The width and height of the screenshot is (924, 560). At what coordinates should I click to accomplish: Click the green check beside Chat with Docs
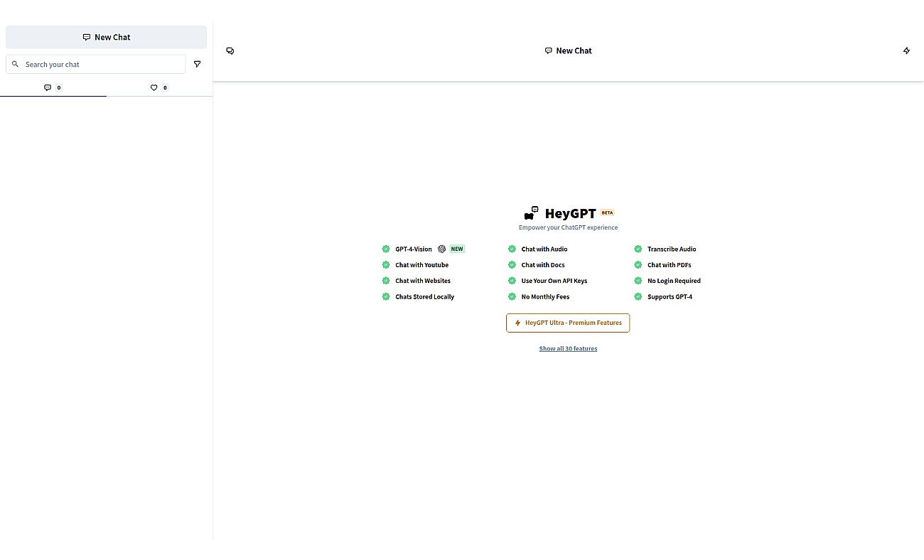[512, 265]
